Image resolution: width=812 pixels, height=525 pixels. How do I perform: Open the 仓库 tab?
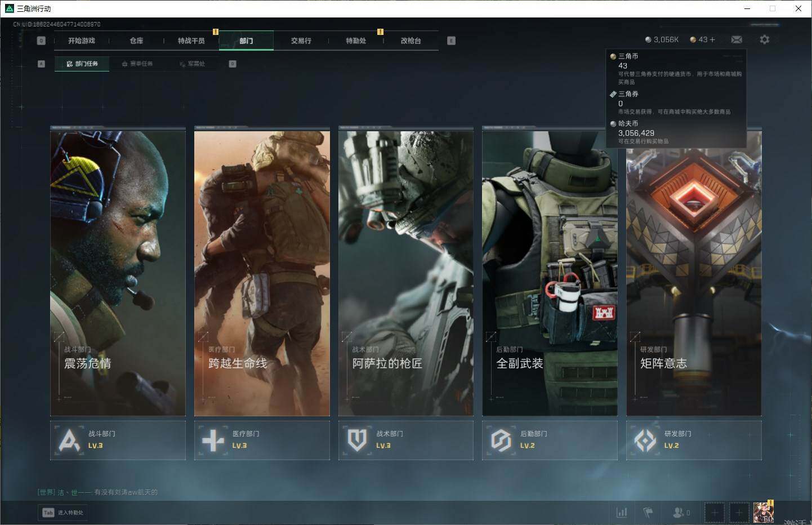136,41
